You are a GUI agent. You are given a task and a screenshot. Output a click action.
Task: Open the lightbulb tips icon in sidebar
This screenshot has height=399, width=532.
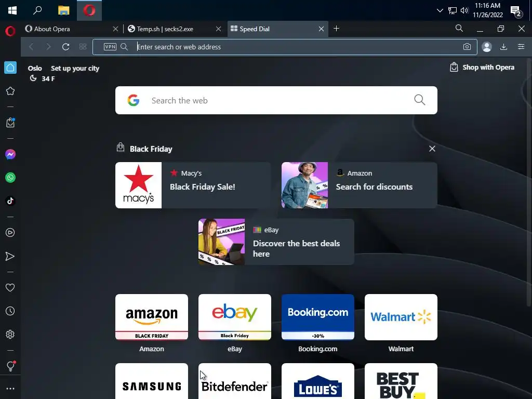(x=10, y=366)
